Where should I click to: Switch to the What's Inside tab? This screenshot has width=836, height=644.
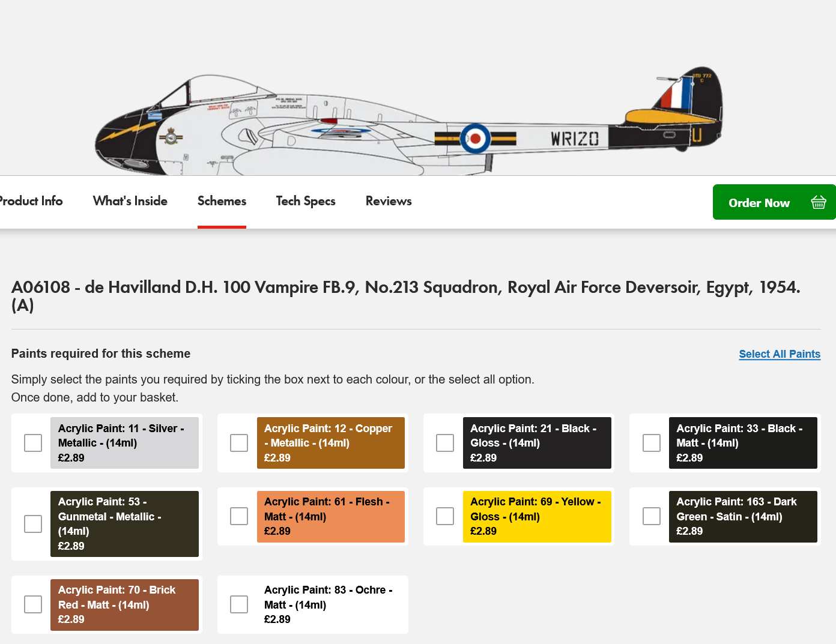[x=130, y=201]
